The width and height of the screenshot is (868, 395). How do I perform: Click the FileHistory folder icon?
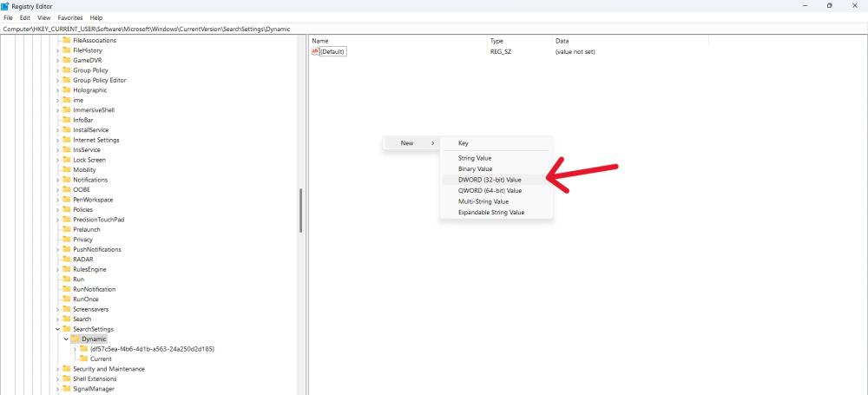coord(67,50)
